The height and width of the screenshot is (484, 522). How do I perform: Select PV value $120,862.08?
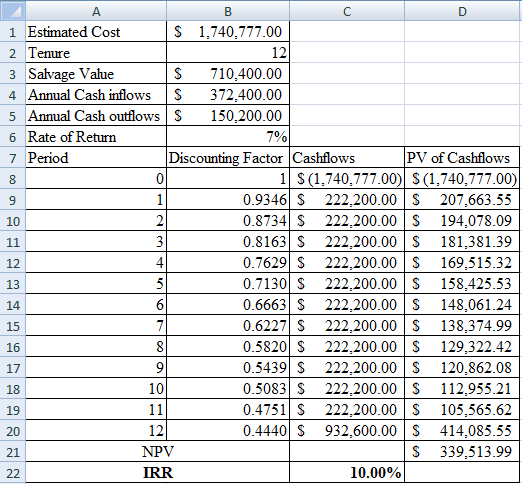point(462,368)
